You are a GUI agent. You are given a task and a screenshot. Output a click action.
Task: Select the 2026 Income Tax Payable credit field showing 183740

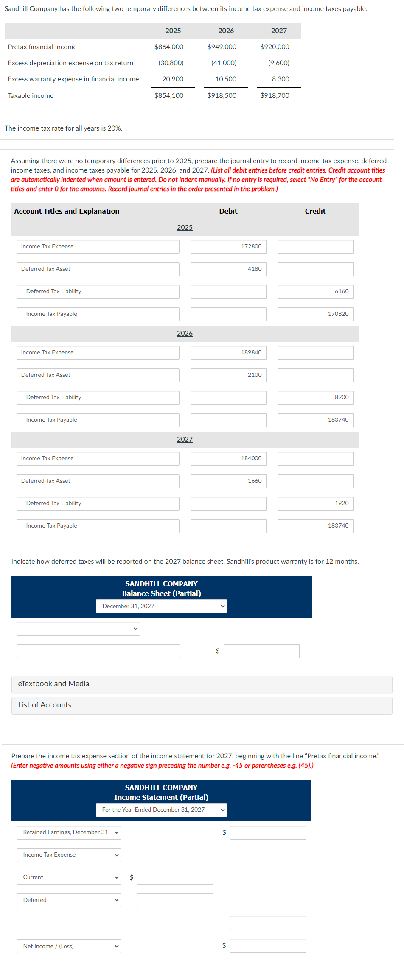[x=315, y=420]
